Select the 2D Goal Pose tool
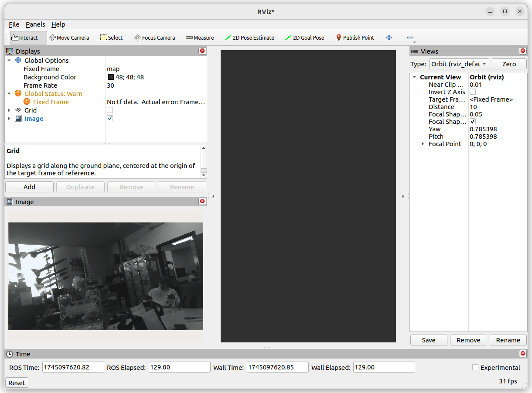This screenshot has height=393, width=532. click(x=304, y=38)
